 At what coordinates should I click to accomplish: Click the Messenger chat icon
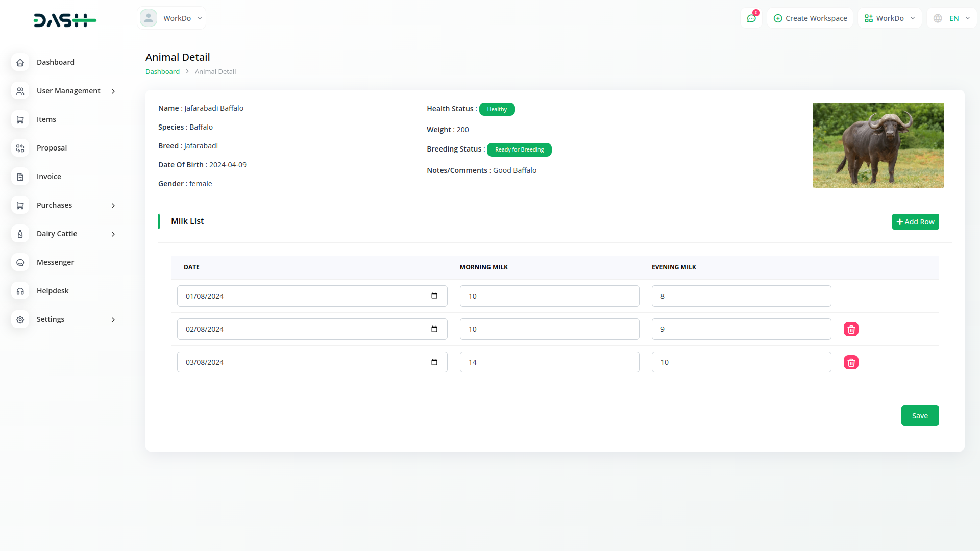[20, 262]
